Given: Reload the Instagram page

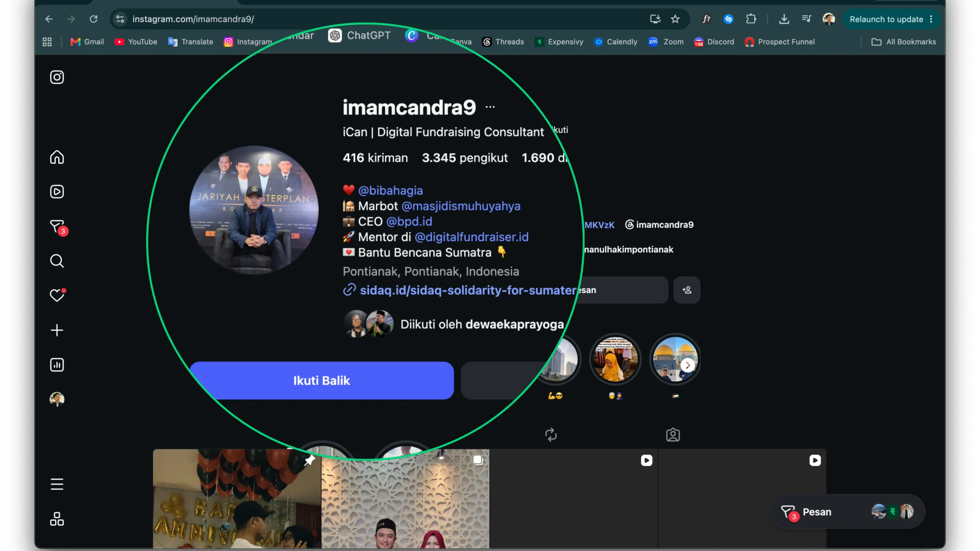Looking at the screenshot, I should (93, 19).
